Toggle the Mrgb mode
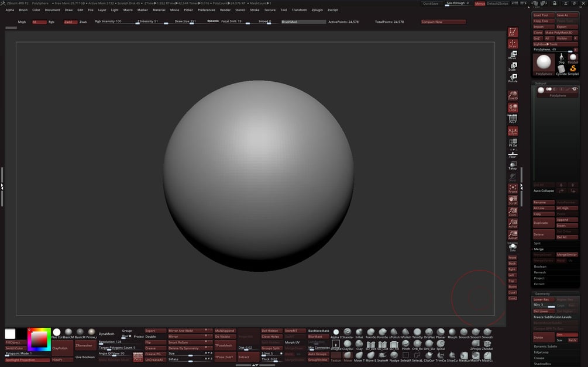Viewport: 588px width, 367px height. [22, 22]
